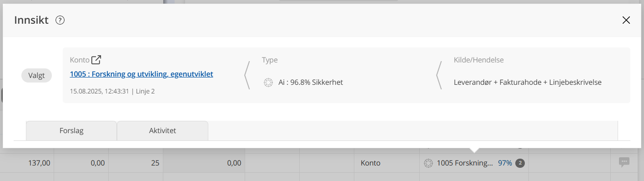Screen dimensions: 644x181
Task: Open the comment bubble icon in row
Action: (624, 162)
